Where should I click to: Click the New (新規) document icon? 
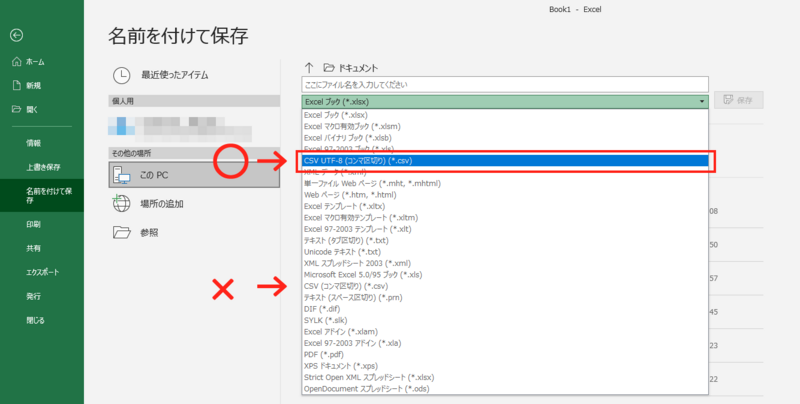coord(15,86)
